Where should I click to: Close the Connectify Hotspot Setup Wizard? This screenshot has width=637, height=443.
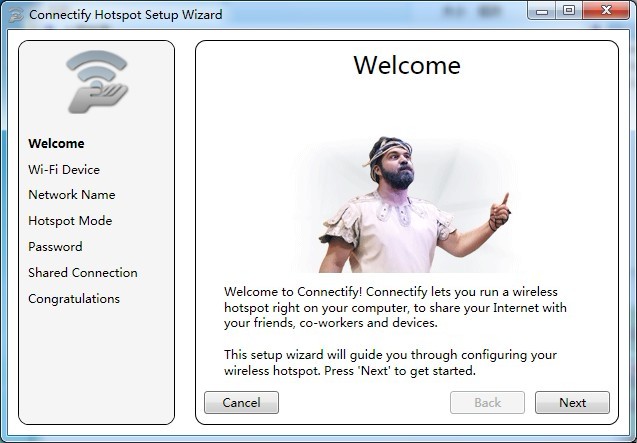[604, 11]
